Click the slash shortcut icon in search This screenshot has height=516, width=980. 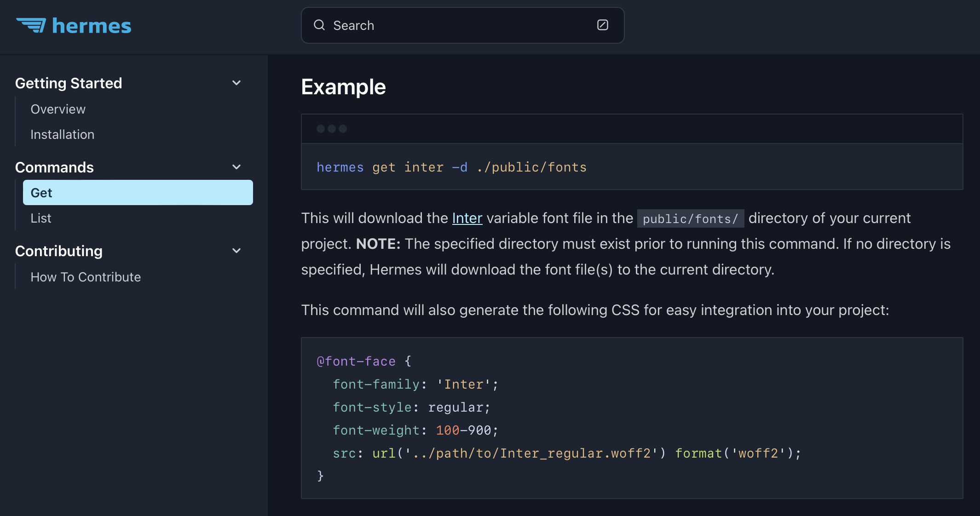pyautogui.click(x=602, y=25)
